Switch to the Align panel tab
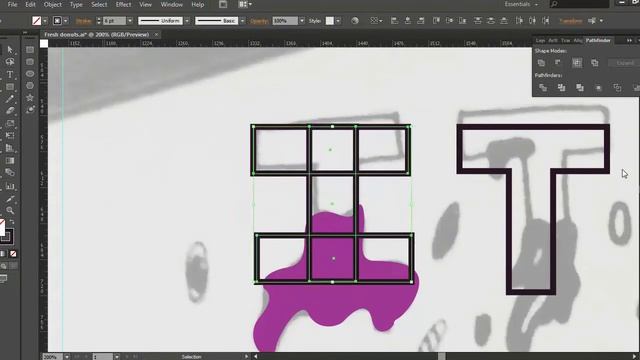 pos(578,40)
